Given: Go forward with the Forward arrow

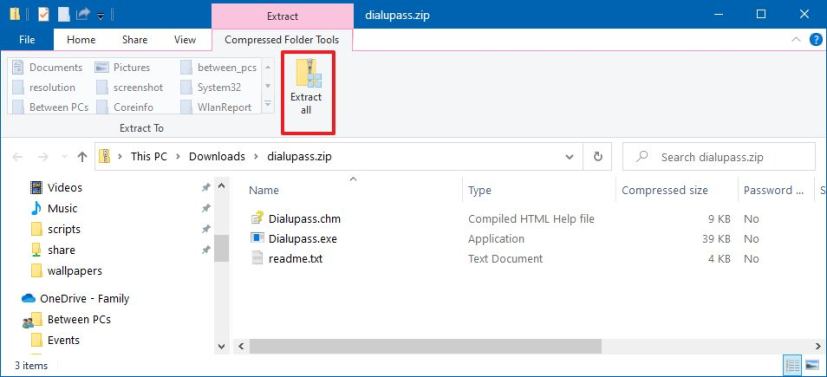Looking at the screenshot, I should pos(43,157).
